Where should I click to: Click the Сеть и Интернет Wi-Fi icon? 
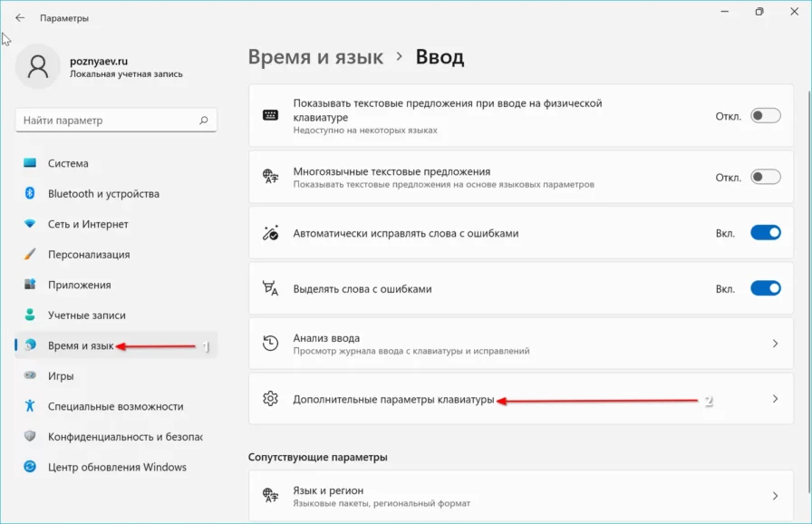coord(30,224)
